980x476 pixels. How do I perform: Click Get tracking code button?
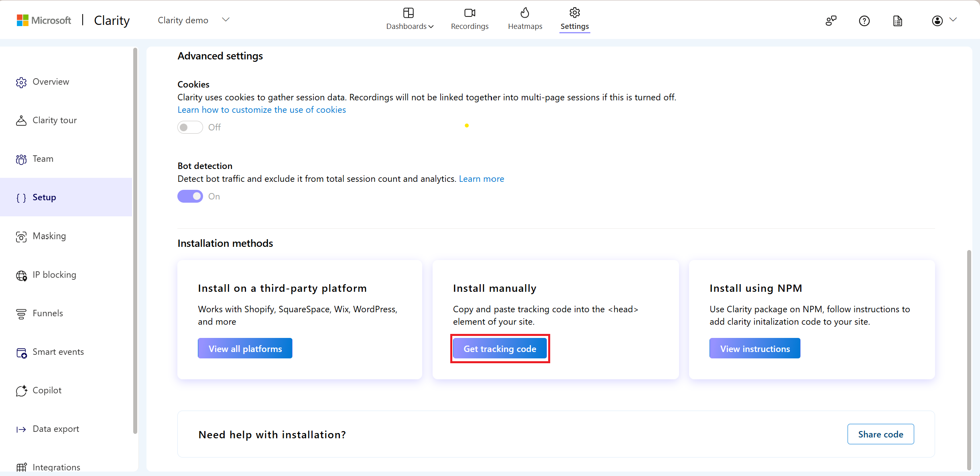point(500,348)
